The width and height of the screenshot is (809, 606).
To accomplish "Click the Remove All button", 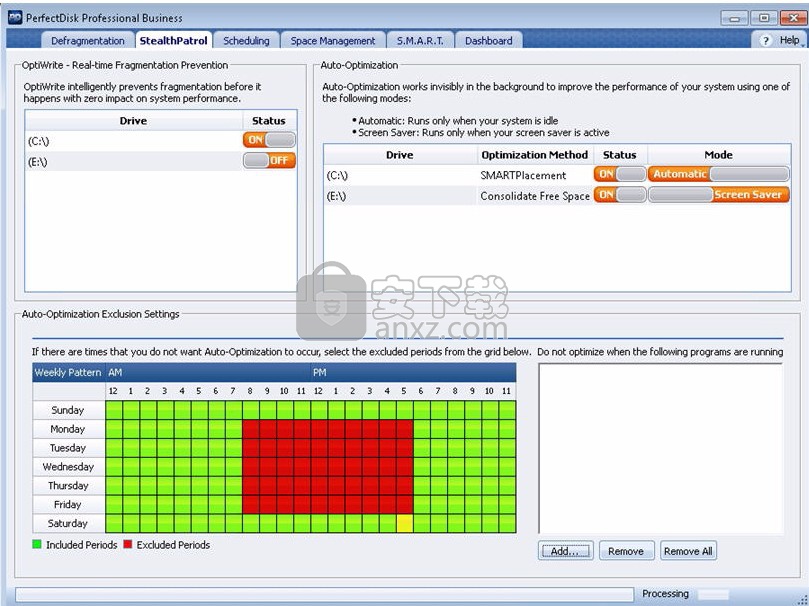I will (688, 551).
